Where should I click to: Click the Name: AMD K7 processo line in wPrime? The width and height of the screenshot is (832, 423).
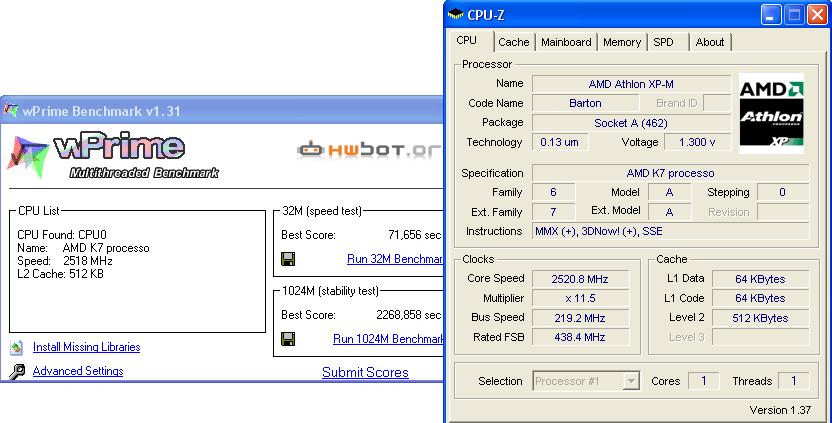[83, 248]
